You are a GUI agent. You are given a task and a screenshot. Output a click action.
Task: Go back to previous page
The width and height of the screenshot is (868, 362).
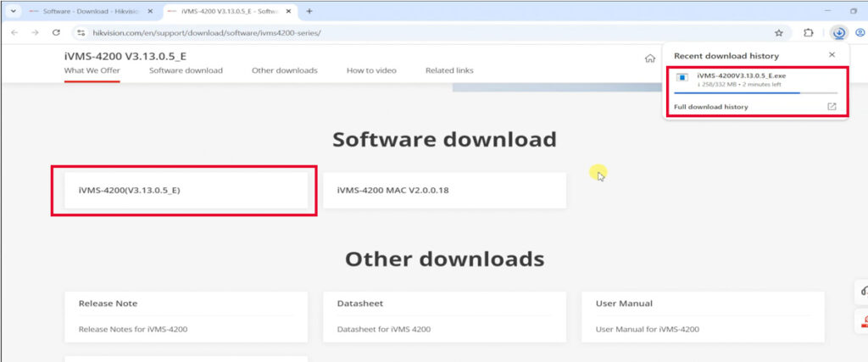pos(14,32)
